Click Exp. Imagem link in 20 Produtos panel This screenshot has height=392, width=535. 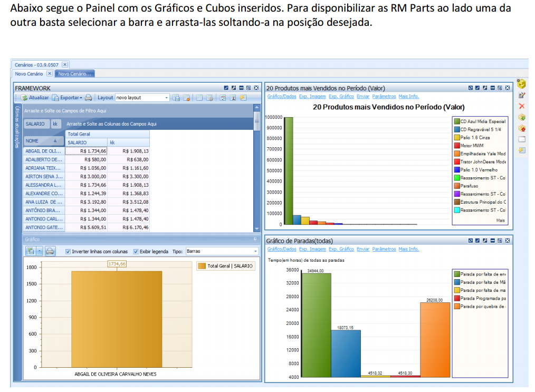click(x=312, y=97)
